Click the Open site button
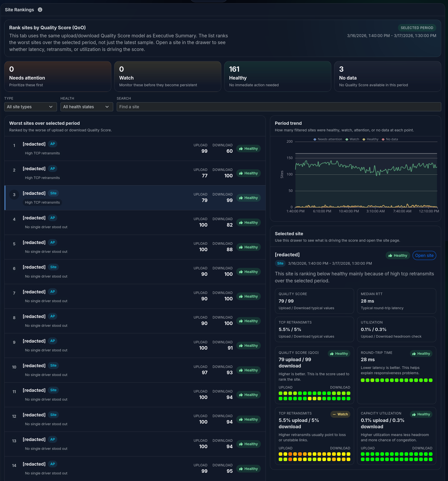 [x=424, y=255]
